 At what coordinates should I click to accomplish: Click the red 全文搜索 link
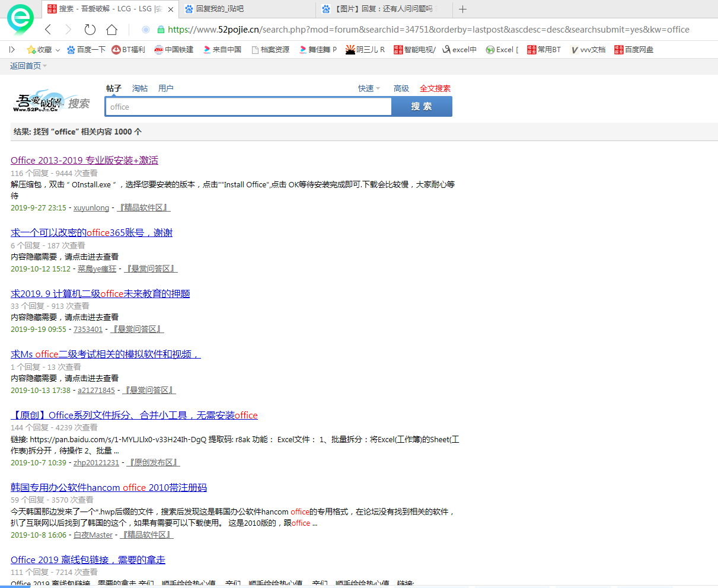[435, 88]
